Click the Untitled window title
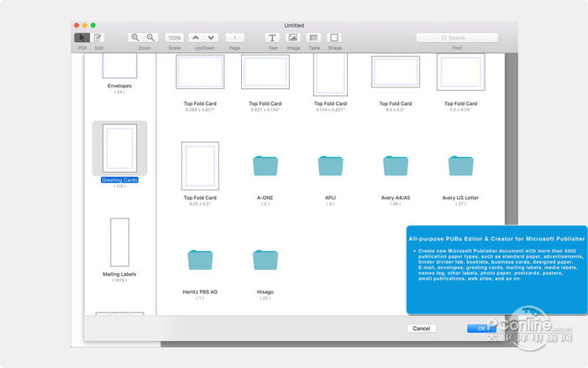The width and height of the screenshot is (588, 368). pos(294,25)
